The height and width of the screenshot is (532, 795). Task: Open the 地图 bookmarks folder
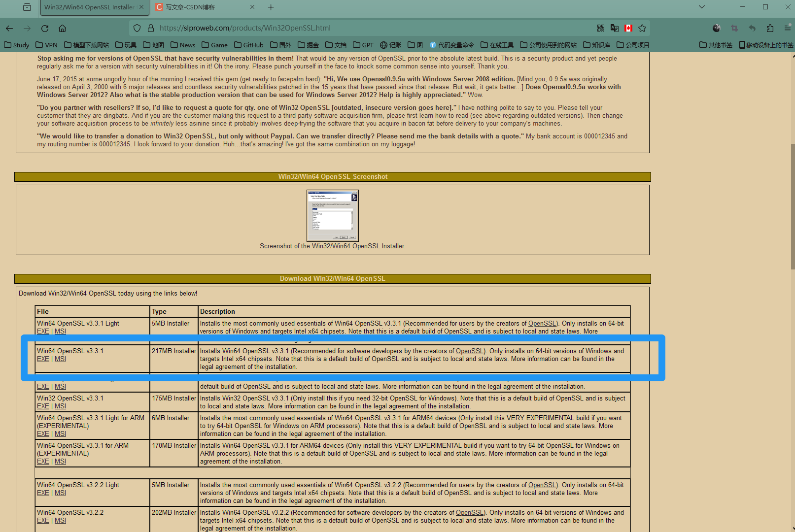click(154, 45)
